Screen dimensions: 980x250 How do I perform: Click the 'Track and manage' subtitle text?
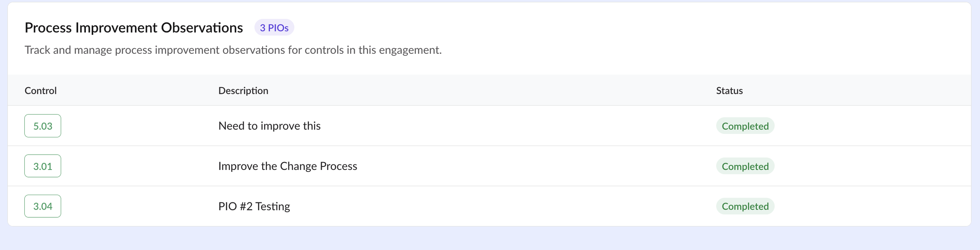[x=233, y=50]
